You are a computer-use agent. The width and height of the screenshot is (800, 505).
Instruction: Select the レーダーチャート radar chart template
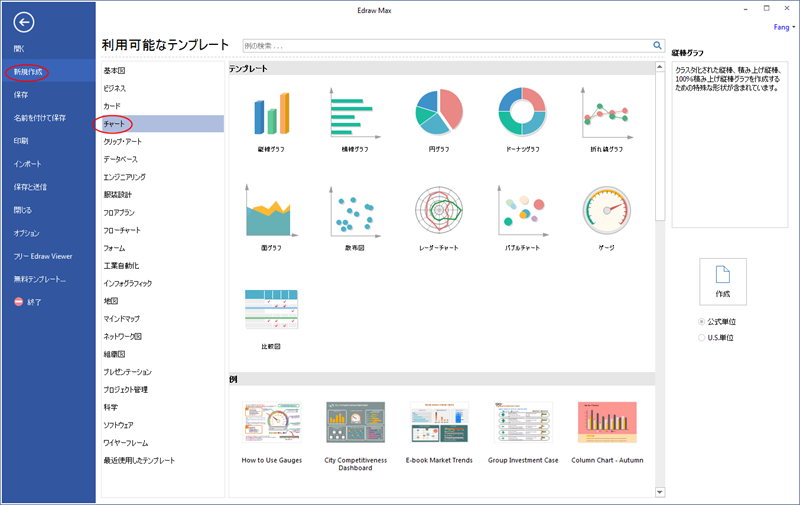pos(439,213)
